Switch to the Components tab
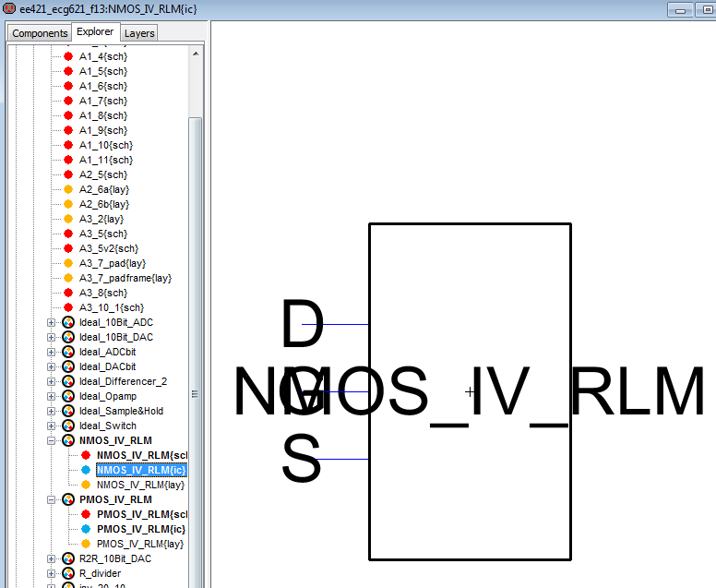Screen dimensions: 716x588 (40, 33)
